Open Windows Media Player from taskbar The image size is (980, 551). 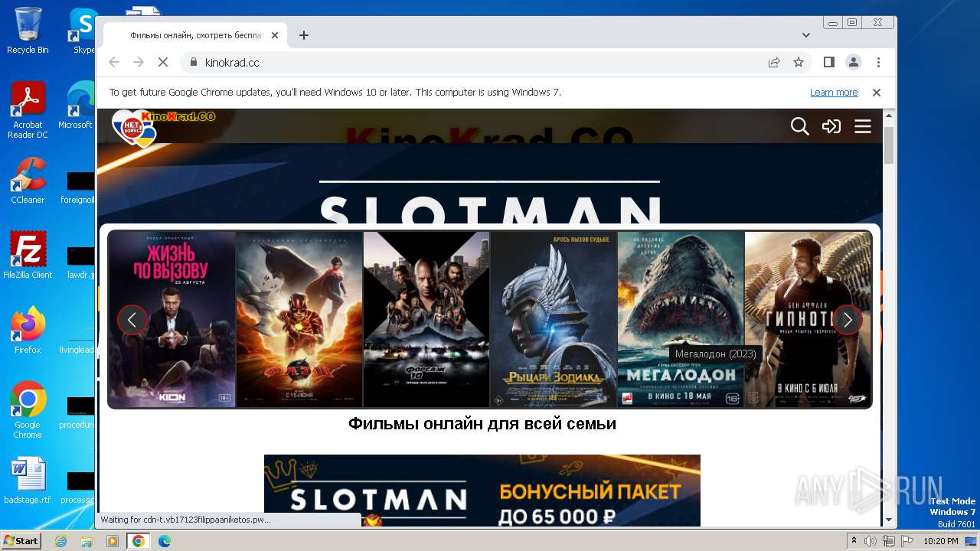pos(113,541)
